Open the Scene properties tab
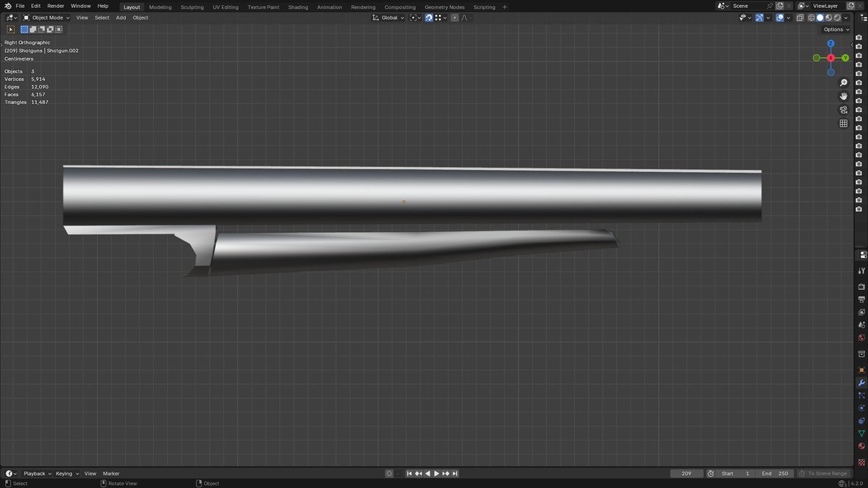868x488 pixels. tap(861, 325)
